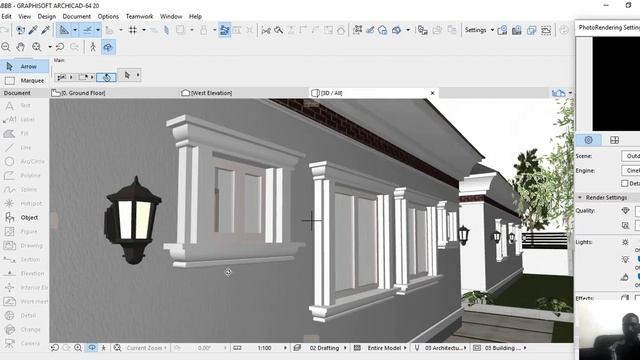Click the 02 Drafting pen set selector

[324, 348]
